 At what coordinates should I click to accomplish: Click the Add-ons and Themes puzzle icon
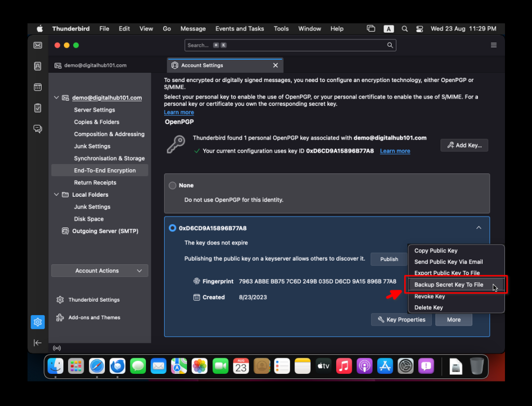click(x=60, y=317)
